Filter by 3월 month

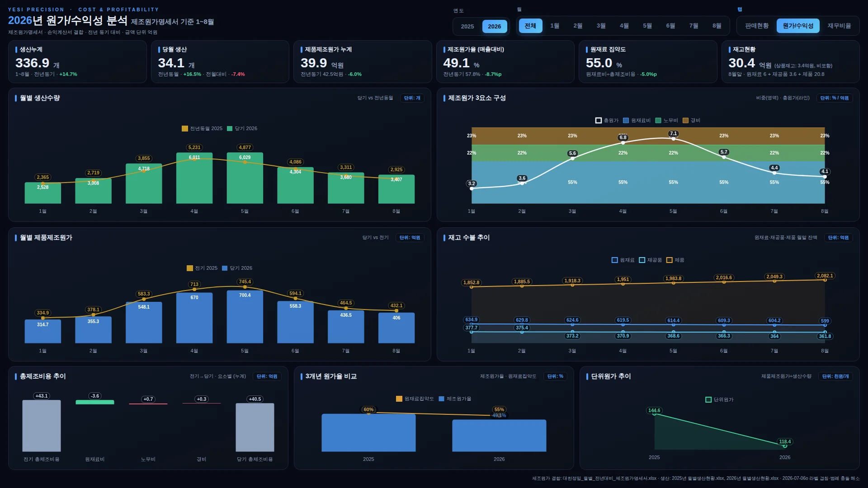pyautogui.click(x=601, y=26)
